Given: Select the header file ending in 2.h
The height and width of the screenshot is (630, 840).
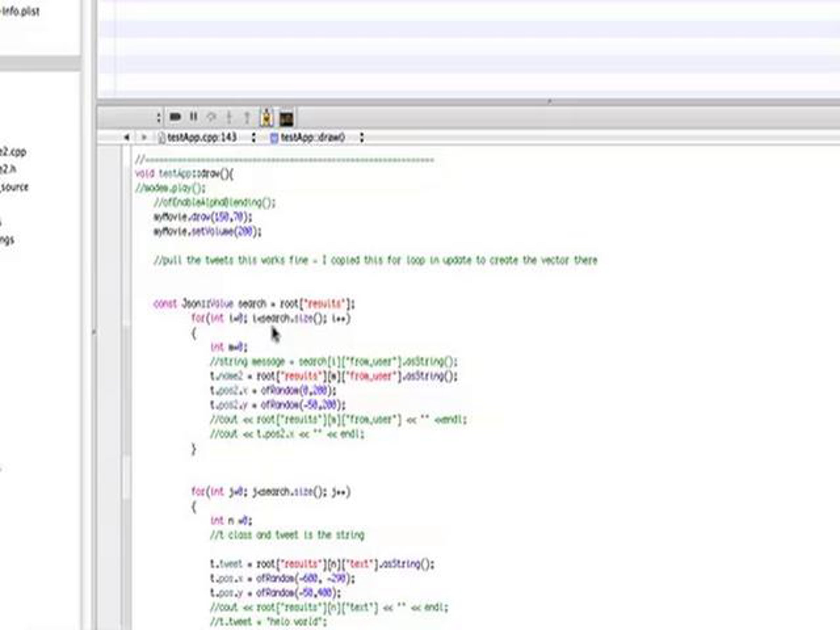Looking at the screenshot, I should (8, 169).
